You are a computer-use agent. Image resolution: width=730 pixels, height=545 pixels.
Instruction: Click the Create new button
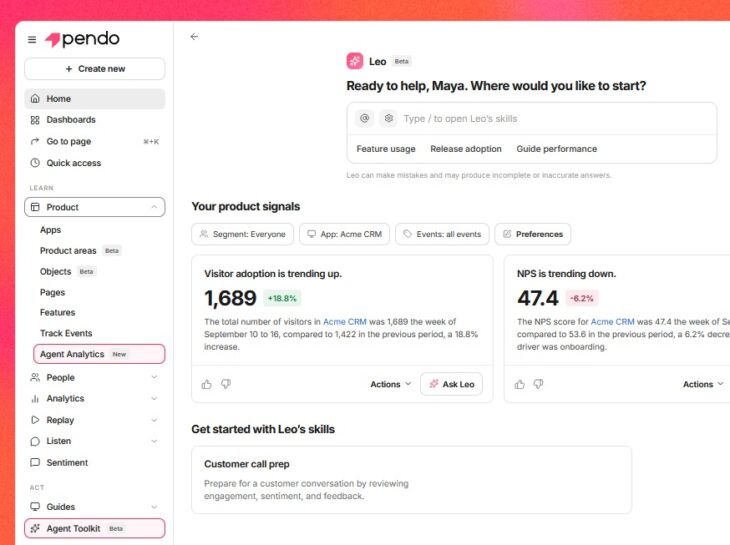click(95, 69)
